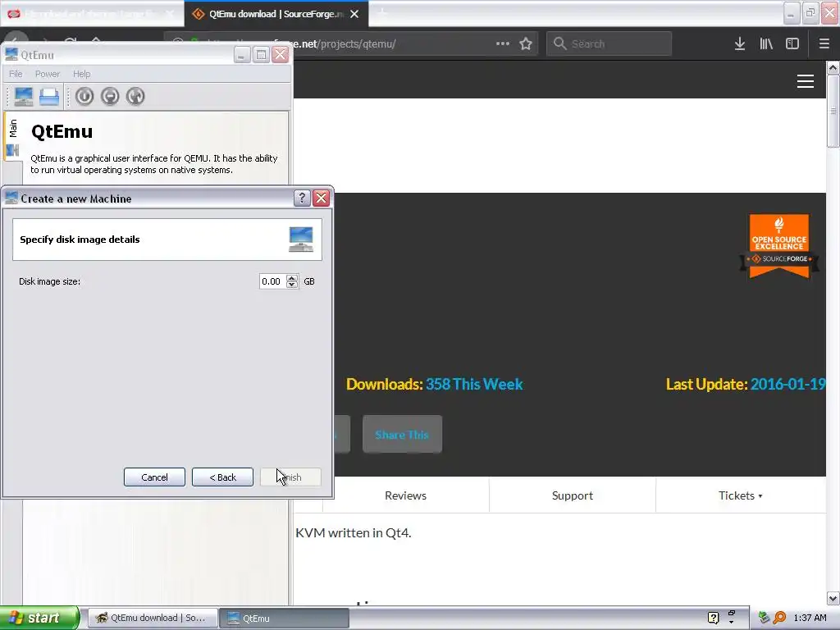
Task: Click the Back button in the wizard
Action: (222, 477)
